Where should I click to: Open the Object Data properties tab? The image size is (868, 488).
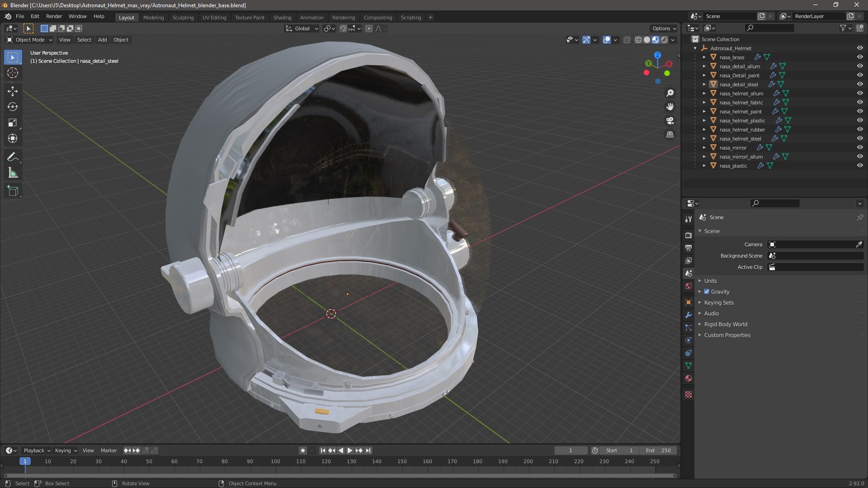689,366
